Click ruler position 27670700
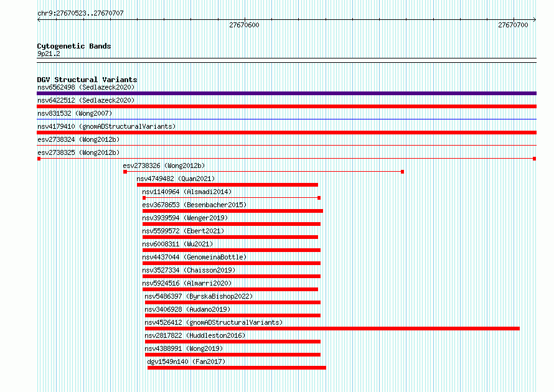Viewport: 554px width, 392px height. point(513,25)
